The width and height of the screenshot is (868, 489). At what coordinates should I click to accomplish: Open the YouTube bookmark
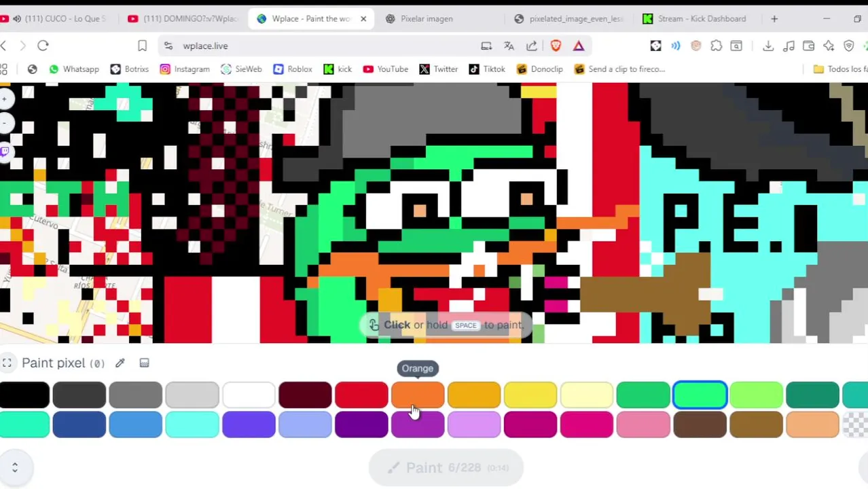click(385, 69)
